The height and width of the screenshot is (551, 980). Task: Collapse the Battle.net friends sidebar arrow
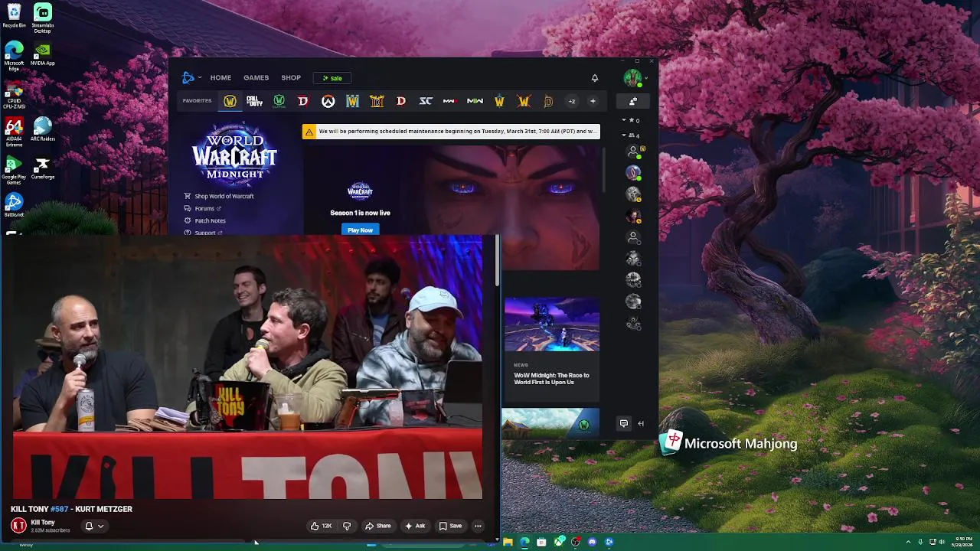(641, 423)
